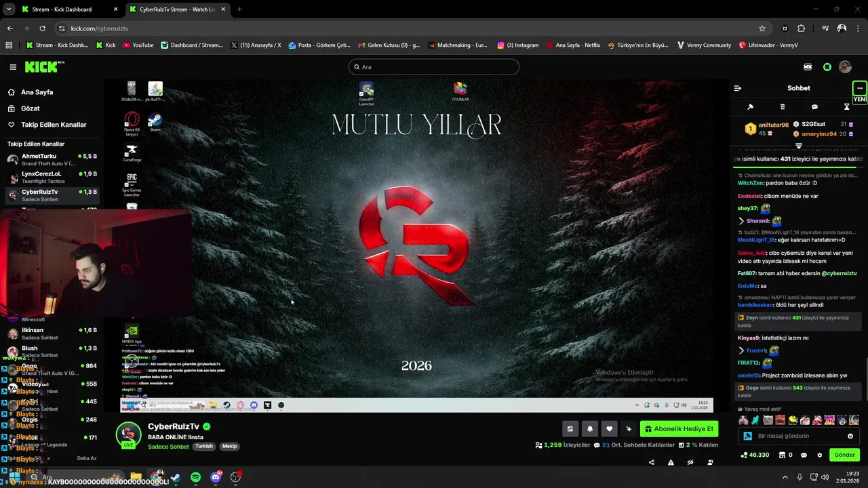This screenshot has width=868, height=488.
Task: Click the chat bubble icon in chat toolbar
Action: [814, 107]
